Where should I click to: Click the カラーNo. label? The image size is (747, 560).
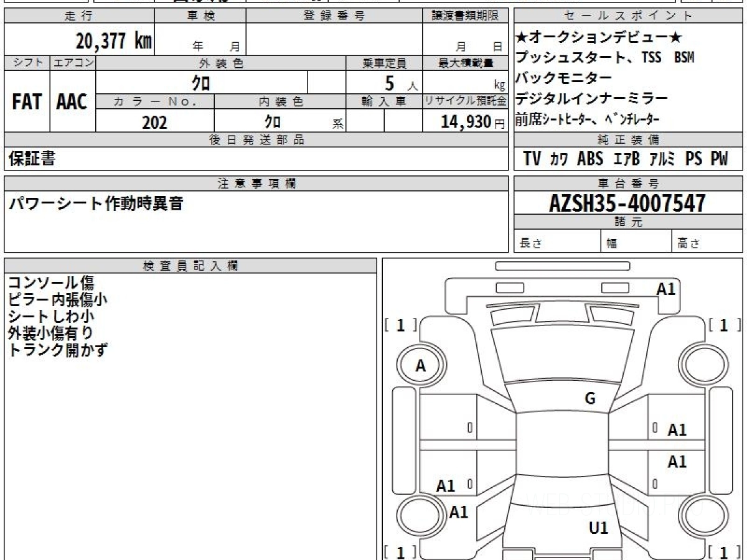[155, 101]
